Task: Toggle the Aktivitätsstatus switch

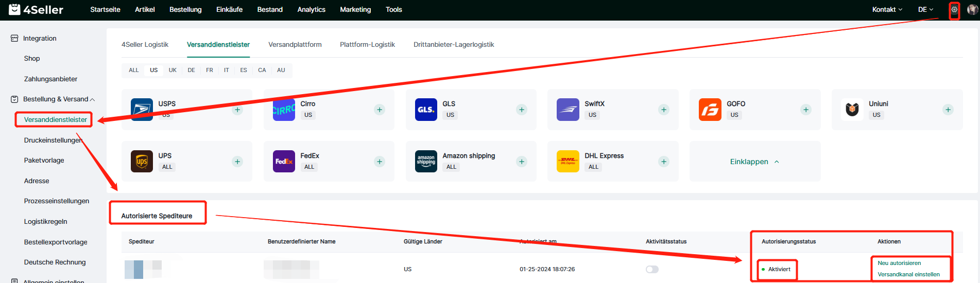Action: coord(652,269)
